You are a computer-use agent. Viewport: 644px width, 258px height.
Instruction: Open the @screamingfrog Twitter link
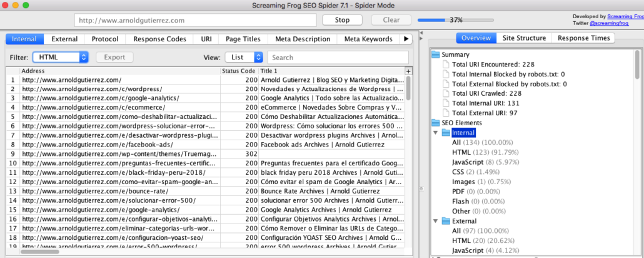pos(608,23)
